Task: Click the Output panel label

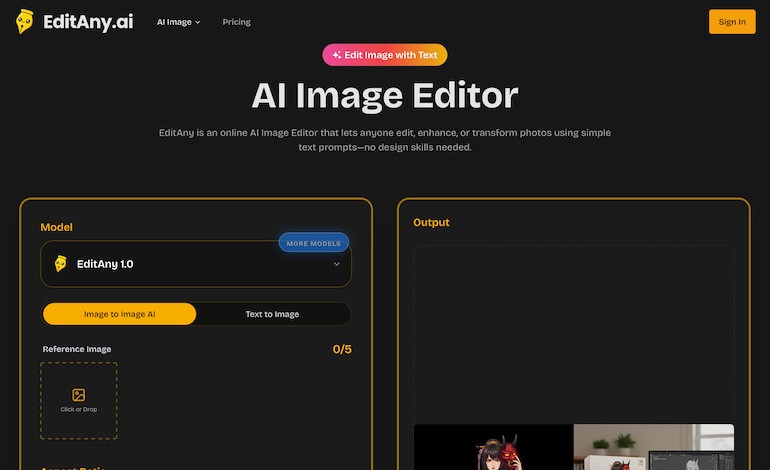Action: pyautogui.click(x=431, y=222)
